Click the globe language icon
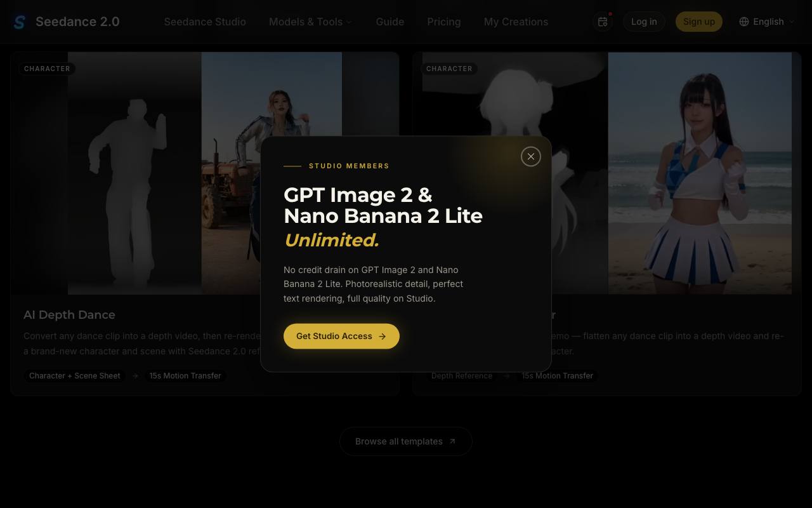 point(744,22)
